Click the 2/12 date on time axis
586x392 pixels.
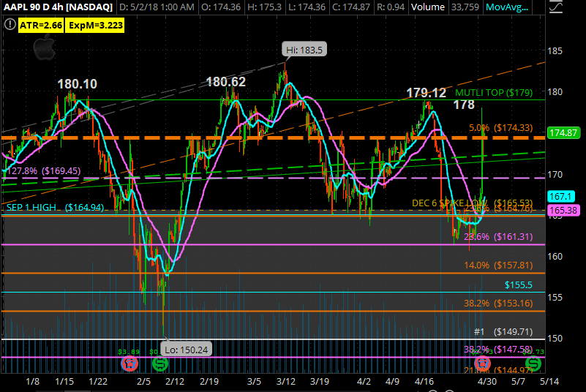(175, 382)
